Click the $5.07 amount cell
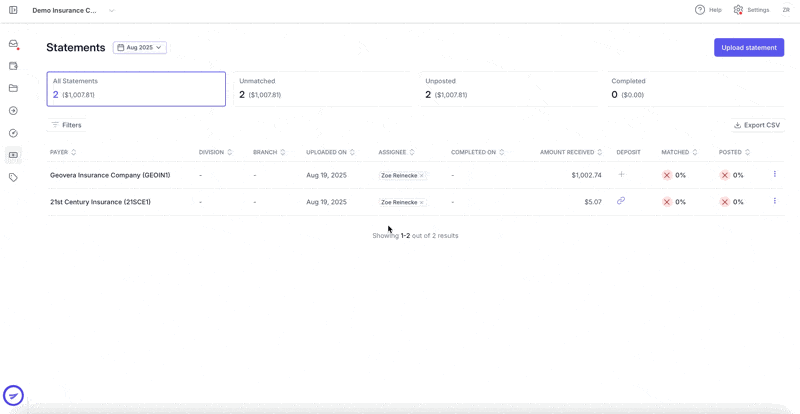 tap(593, 202)
